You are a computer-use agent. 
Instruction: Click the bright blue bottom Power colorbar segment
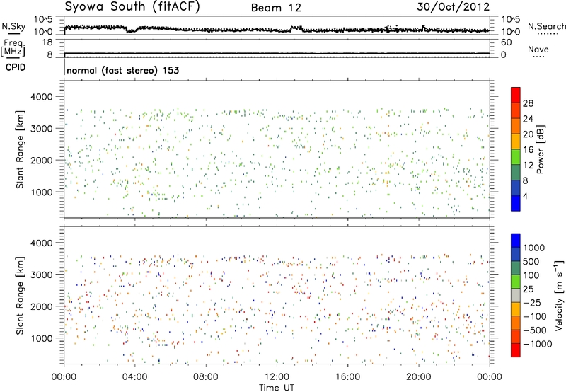516,204
